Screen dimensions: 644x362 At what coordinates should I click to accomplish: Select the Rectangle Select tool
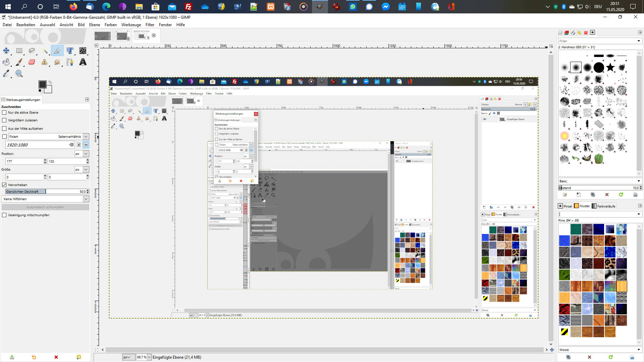19,51
